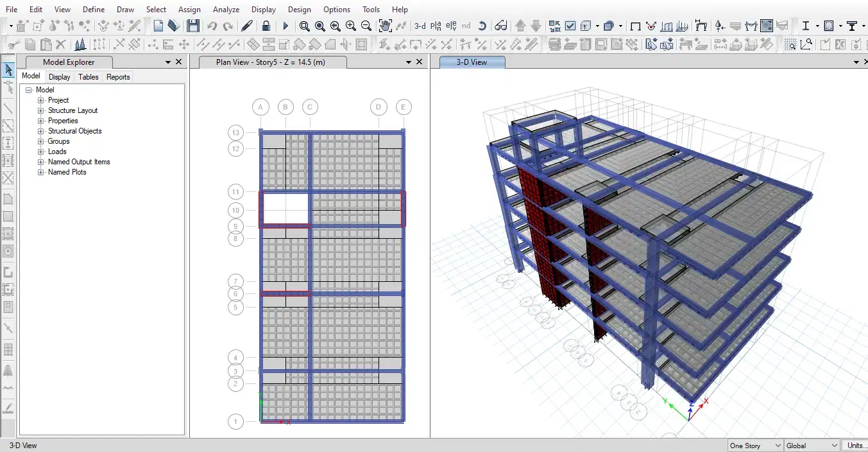
Task: Switch to the Tables tab in Model Explorer
Action: click(x=89, y=77)
